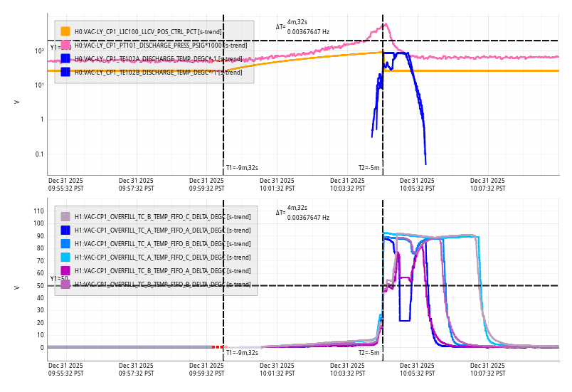This screenshot has height=392, width=572.
Task: Click the Y1=50 horizontal cursor label
Action: tap(59, 279)
